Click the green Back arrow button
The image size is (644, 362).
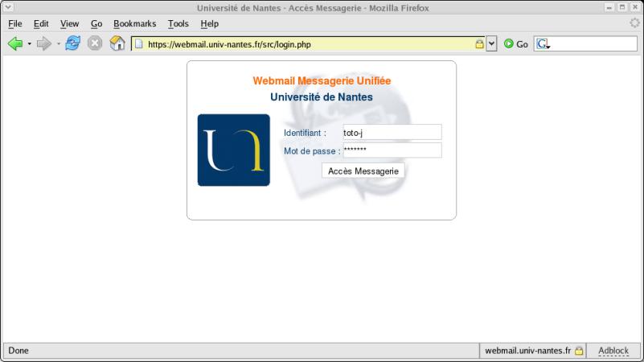click(x=15, y=43)
